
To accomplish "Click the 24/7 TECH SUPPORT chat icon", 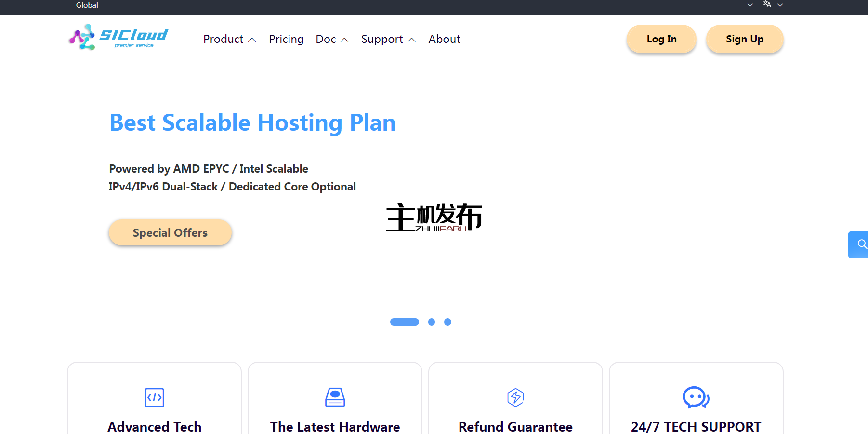I will 695,398.
